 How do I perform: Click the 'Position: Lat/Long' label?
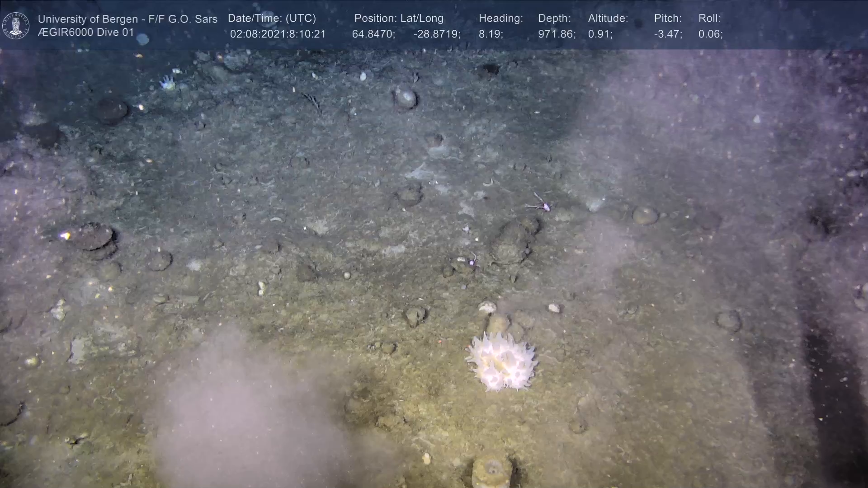[x=399, y=19]
